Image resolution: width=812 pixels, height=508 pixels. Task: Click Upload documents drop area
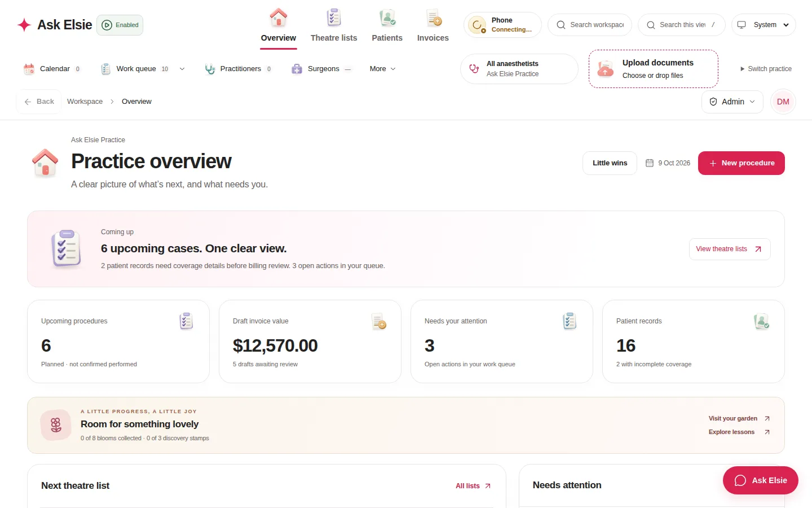654,69
